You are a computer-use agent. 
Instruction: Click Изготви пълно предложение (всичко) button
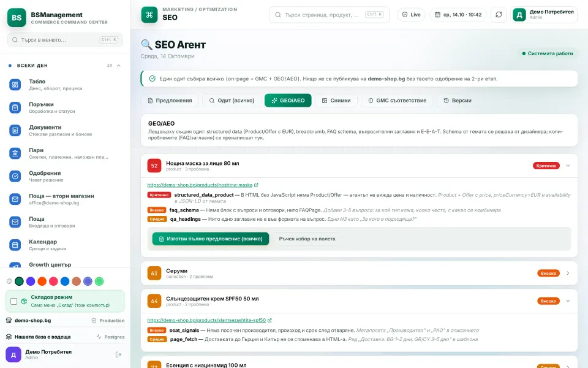coord(210,239)
